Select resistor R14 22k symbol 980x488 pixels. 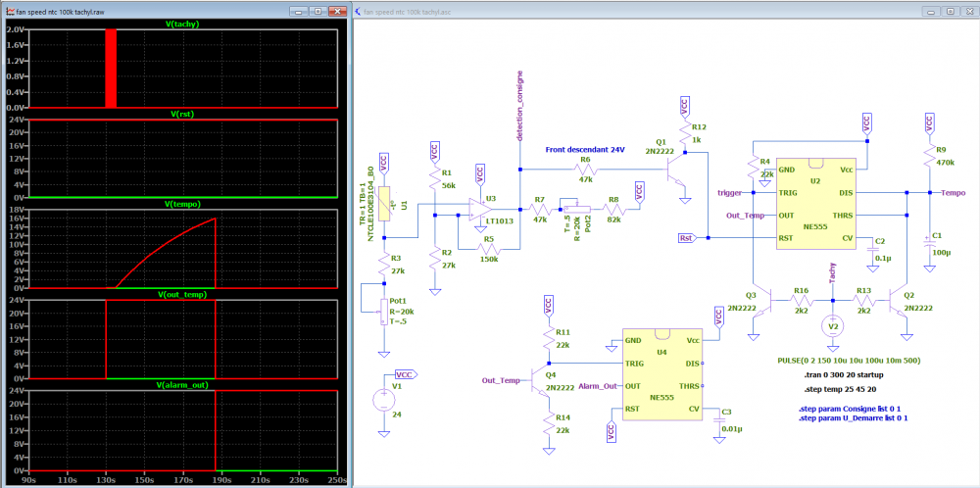click(x=549, y=423)
